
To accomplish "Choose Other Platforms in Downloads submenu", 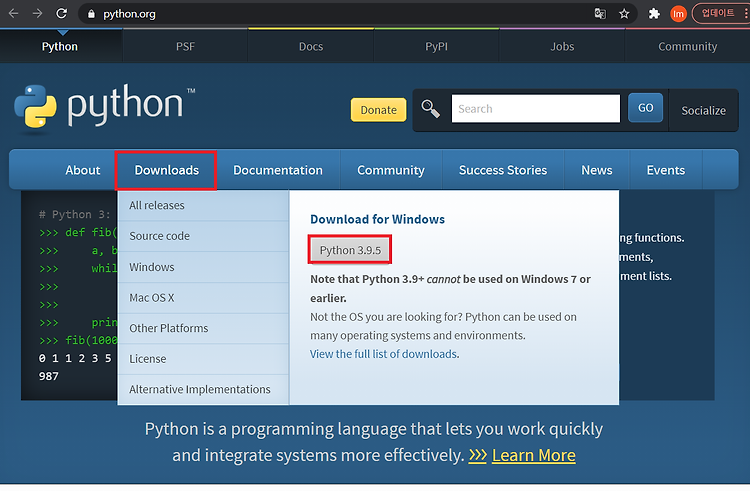I will pos(203,328).
